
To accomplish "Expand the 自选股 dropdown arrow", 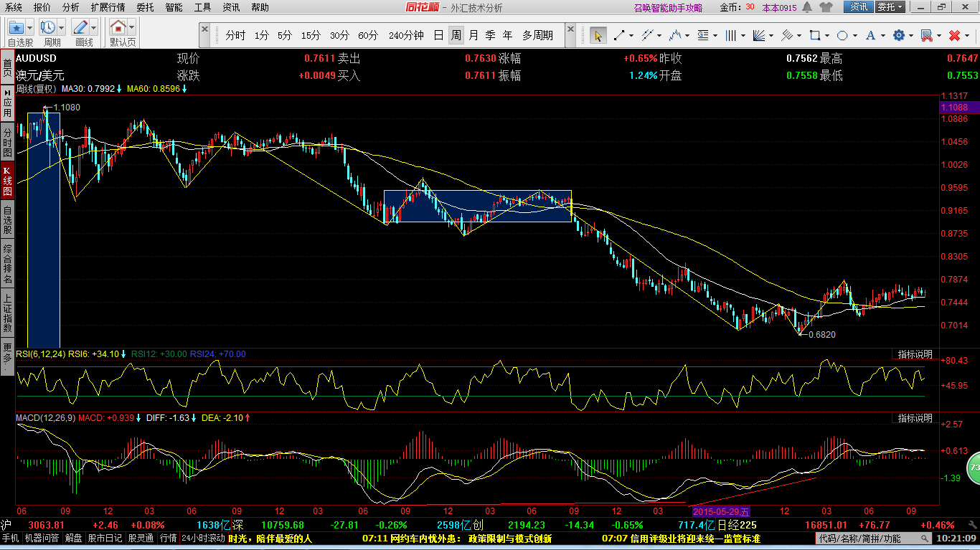I will [31, 27].
